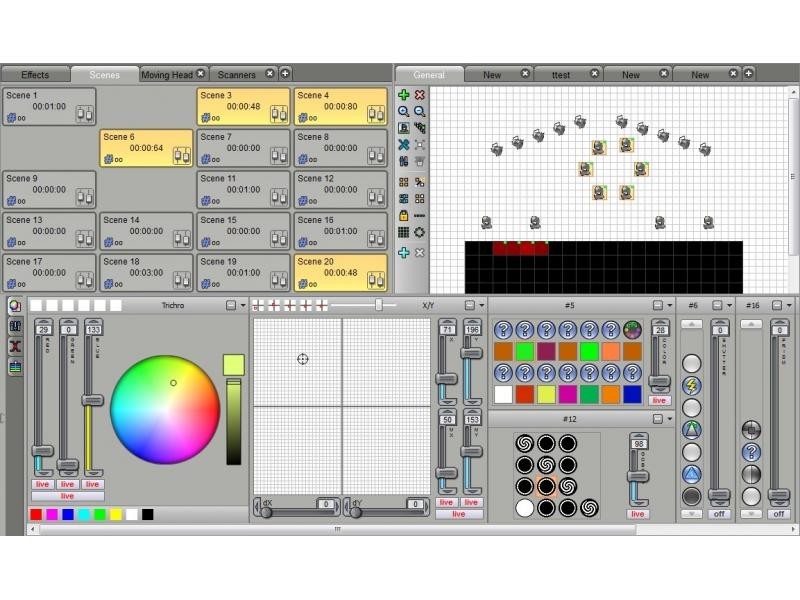800x600 pixels.
Task: Toggle the live button under #12 gobo fader
Action: pos(638,514)
